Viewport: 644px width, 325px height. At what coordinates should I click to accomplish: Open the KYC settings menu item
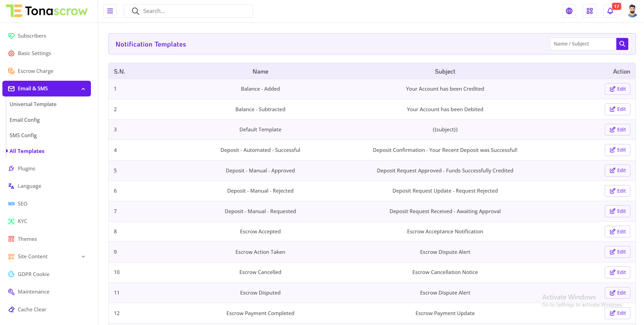click(x=22, y=221)
